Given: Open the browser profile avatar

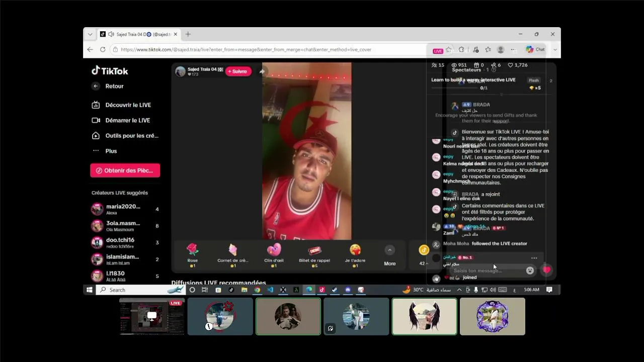Looking at the screenshot, I should pyautogui.click(x=501, y=50).
